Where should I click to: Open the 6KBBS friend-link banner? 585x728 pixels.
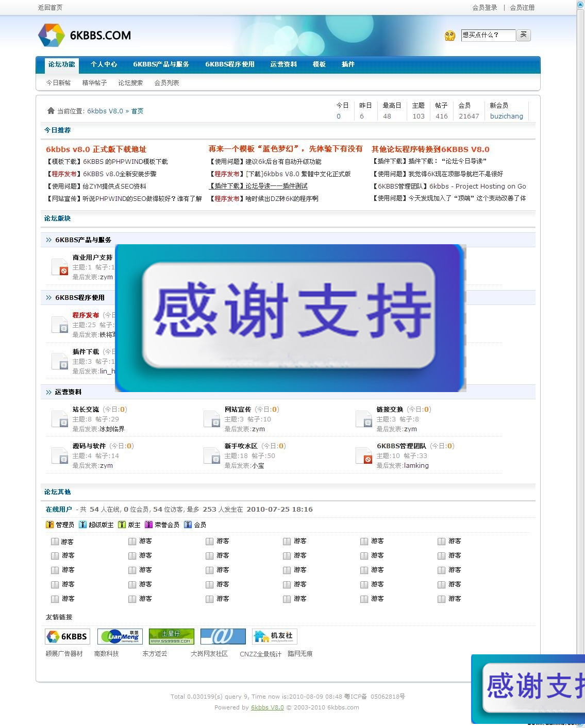point(68,636)
